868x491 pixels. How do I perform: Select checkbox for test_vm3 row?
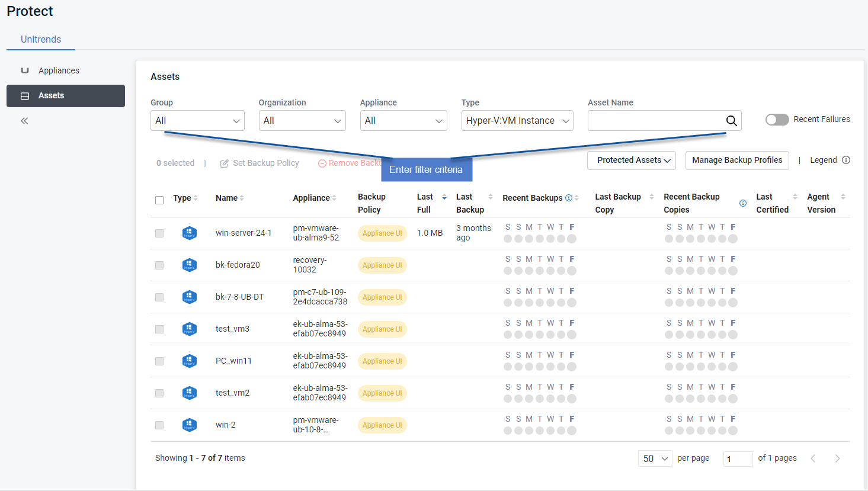(159, 329)
